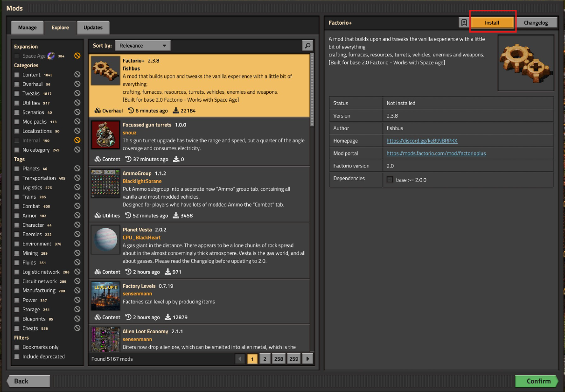Check the Blueprints tag checkbox
The image size is (565, 392).
[17, 319]
